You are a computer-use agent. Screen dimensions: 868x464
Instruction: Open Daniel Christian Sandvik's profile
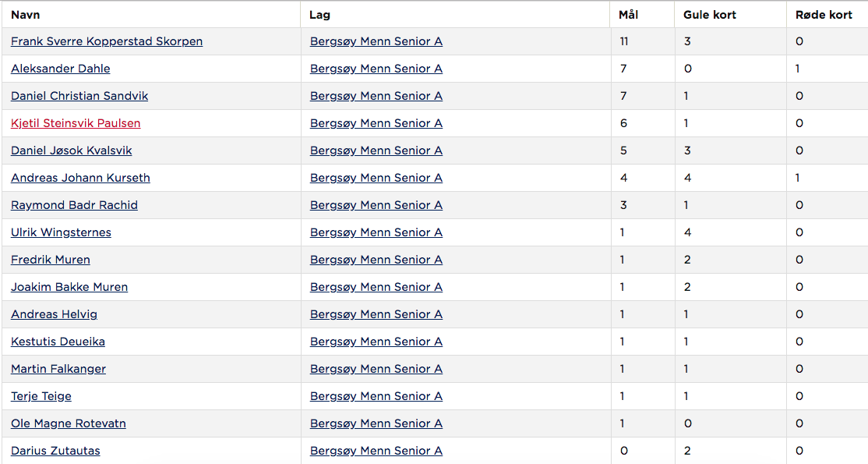pyautogui.click(x=79, y=96)
